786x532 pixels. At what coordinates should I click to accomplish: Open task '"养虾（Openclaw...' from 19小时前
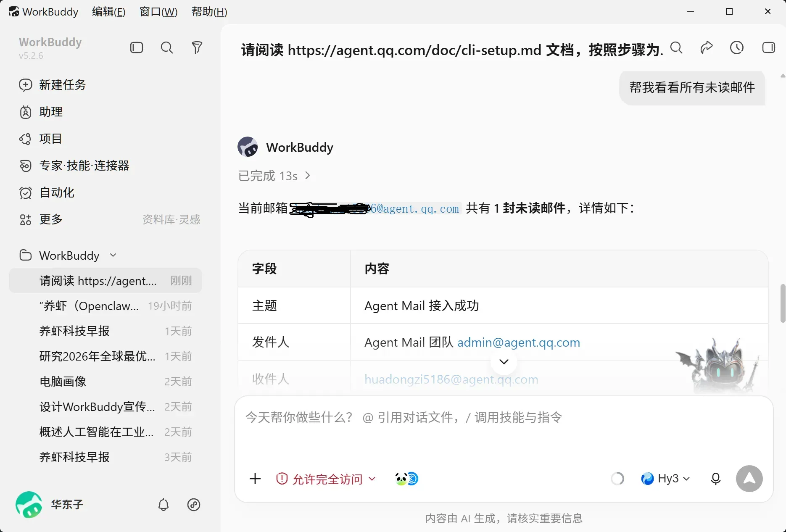(x=106, y=306)
